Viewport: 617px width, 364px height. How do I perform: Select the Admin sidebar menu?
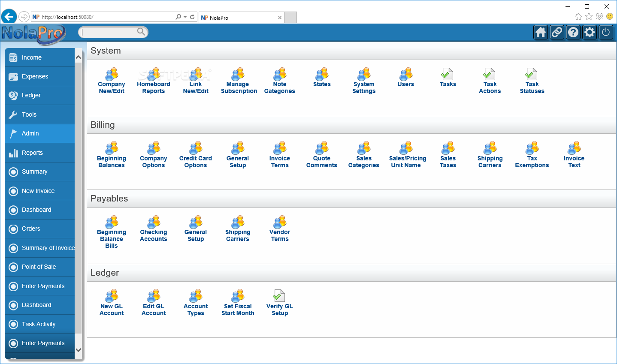tap(40, 133)
